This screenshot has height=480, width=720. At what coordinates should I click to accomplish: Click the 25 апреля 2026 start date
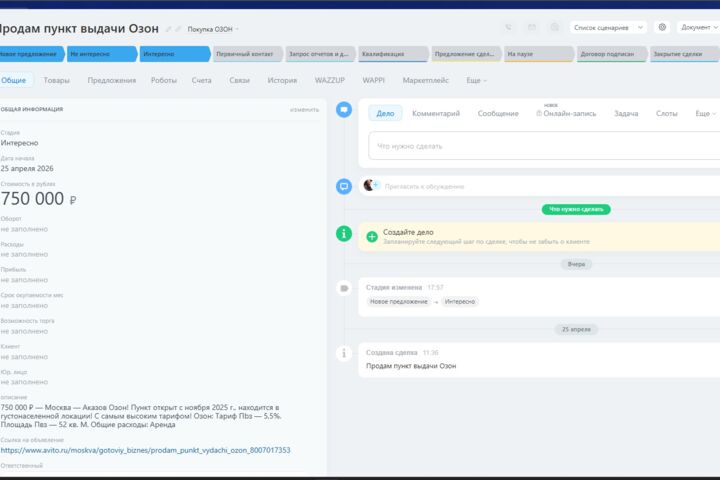(27, 169)
